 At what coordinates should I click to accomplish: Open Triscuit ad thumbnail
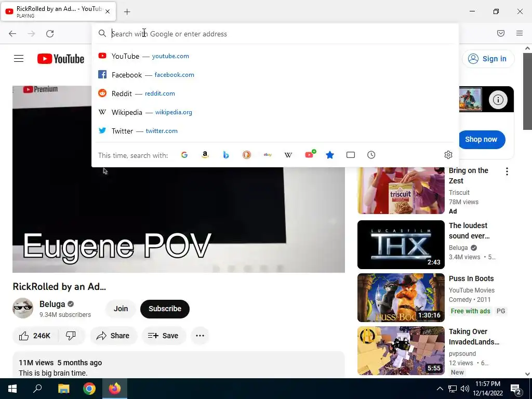(x=401, y=190)
